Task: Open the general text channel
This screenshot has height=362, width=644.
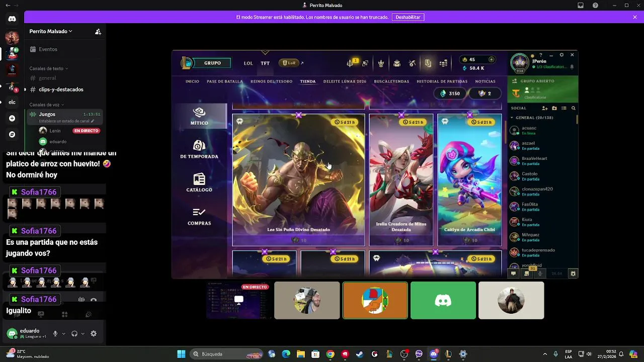Action: point(47,78)
